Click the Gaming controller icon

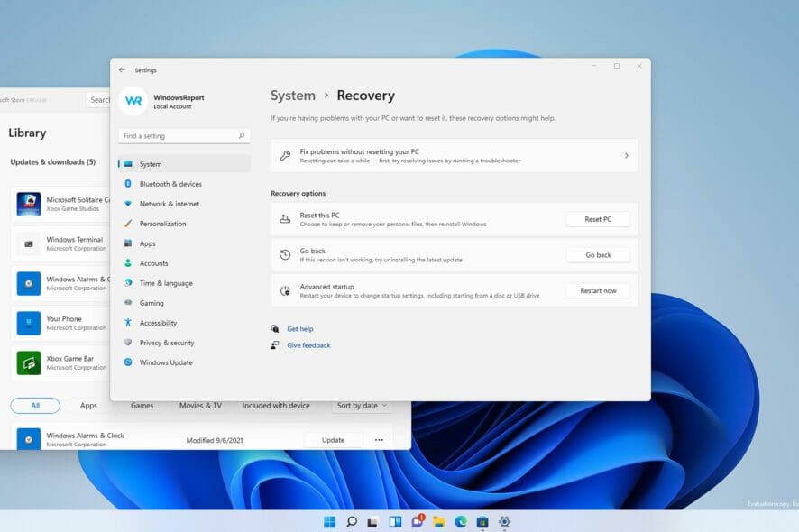tap(128, 303)
